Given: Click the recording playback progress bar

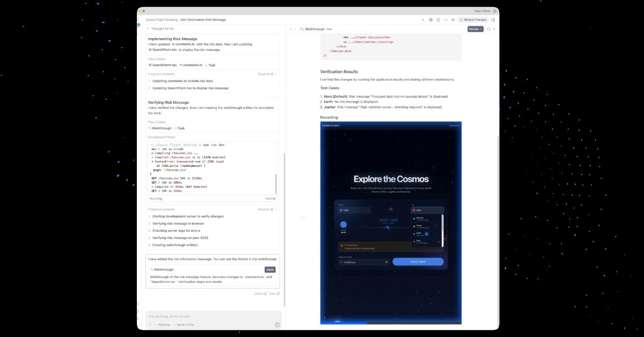Looking at the screenshot, I should pyautogui.click(x=391, y=323).
